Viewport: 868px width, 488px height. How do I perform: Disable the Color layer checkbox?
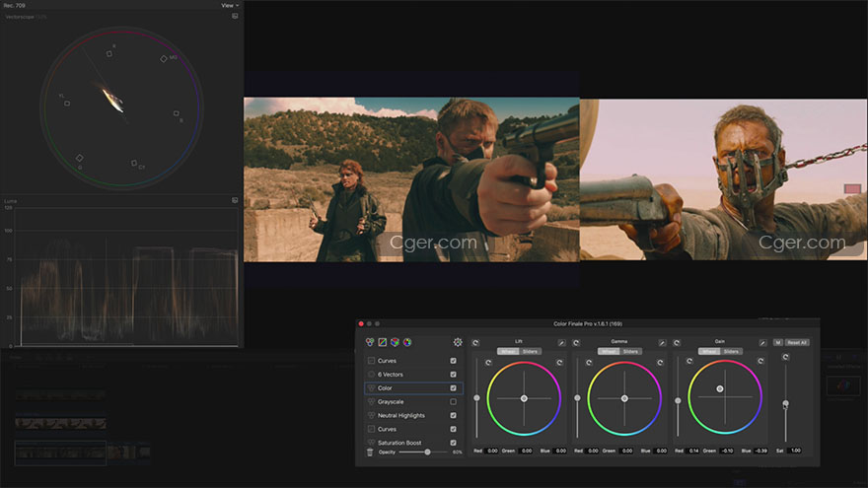click(x=454, y=387)
